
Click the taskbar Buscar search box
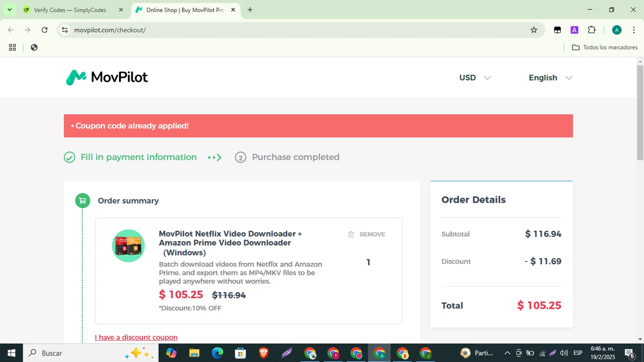click(x=91, y=353)
